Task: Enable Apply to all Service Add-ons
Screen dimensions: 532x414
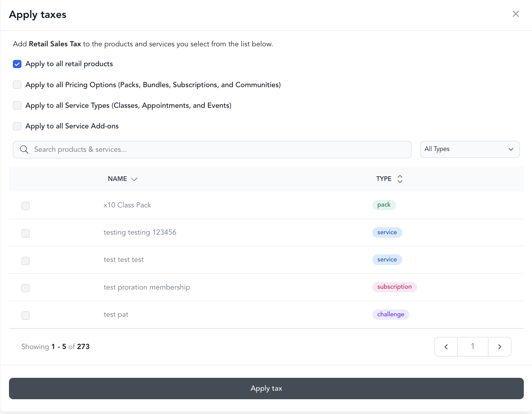Action: click(x=17, y=126)
